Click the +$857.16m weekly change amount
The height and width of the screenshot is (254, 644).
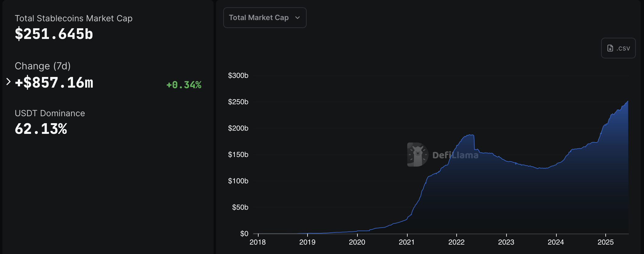pyautogui.click(x=54, y=83)
